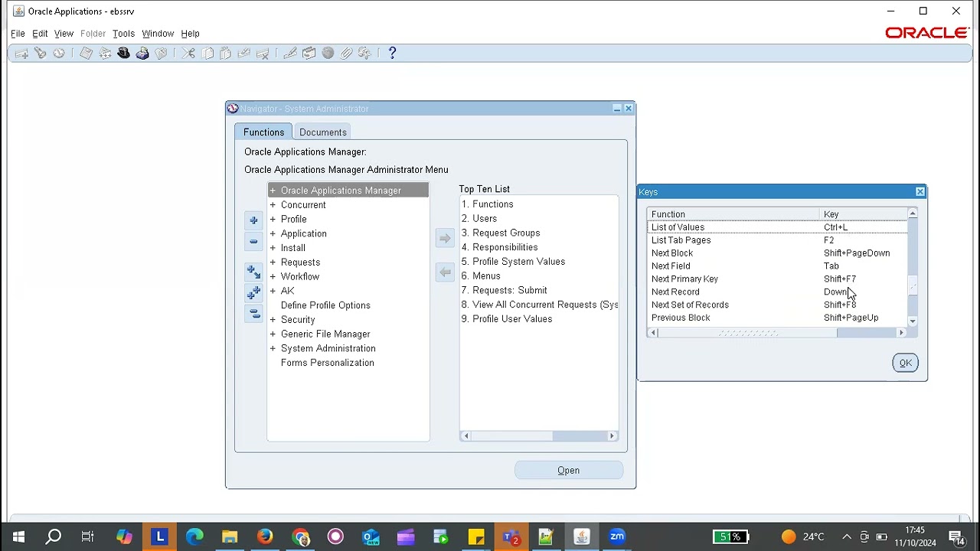Screen dimensions: 980x551
Task: Click the Translations globe toolbar icon
Action: coord(328,54)
